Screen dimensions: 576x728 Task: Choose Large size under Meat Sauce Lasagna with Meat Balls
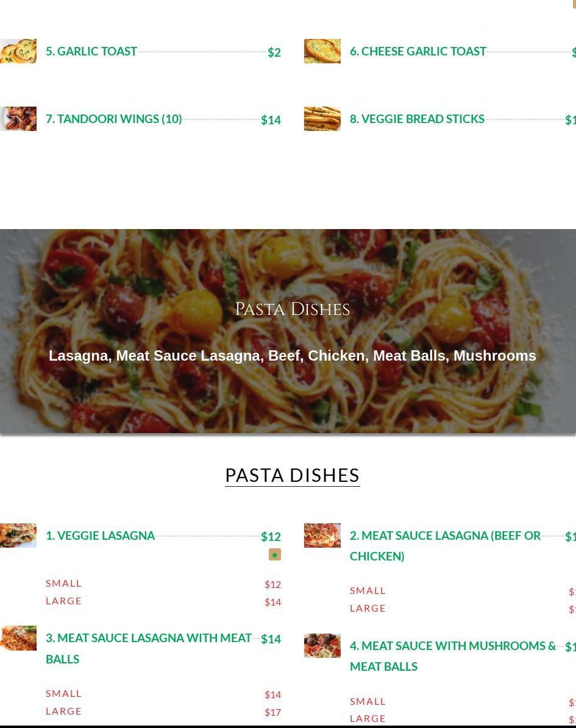pyautogui.click(x=63, y=712)
